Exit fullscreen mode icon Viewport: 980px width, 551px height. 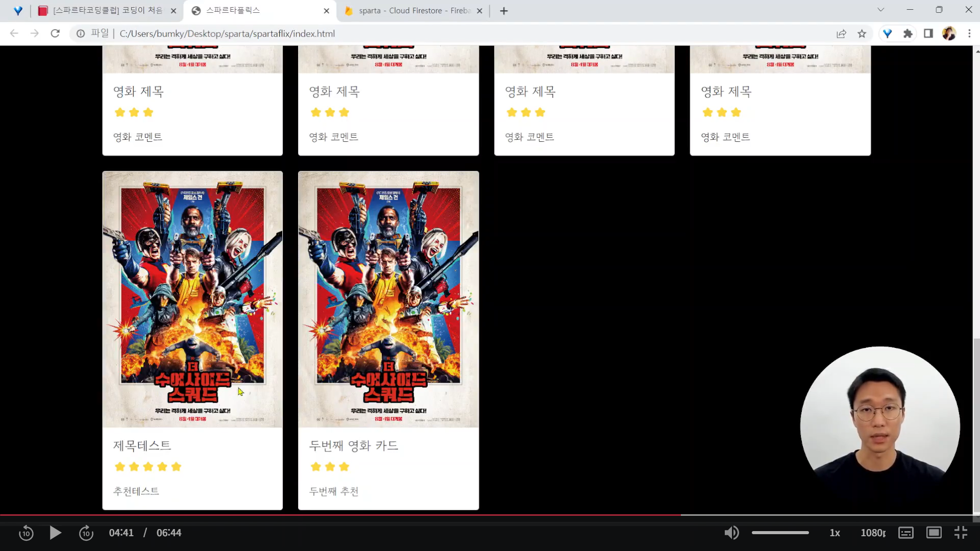(x=961, y=533)
